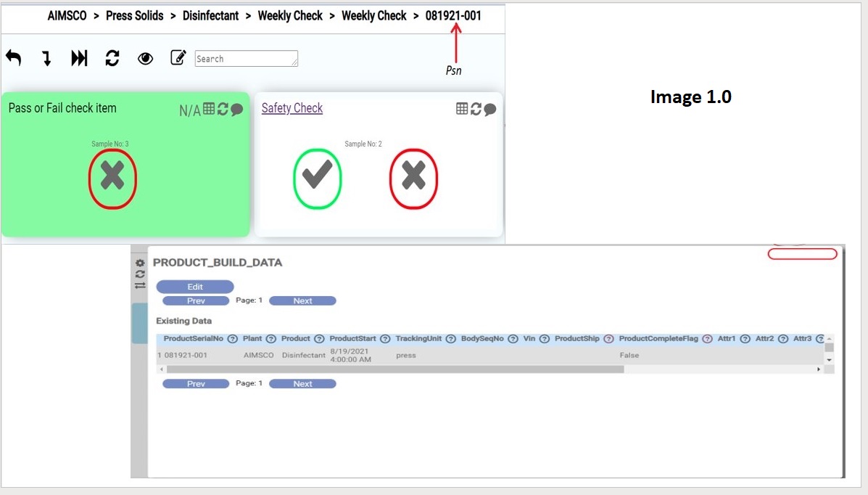Image resolution: width=868 pixels, height=495 pixels.
Task: Go to AIMSCO in the breadcrumb
Action: coord(67,16)
